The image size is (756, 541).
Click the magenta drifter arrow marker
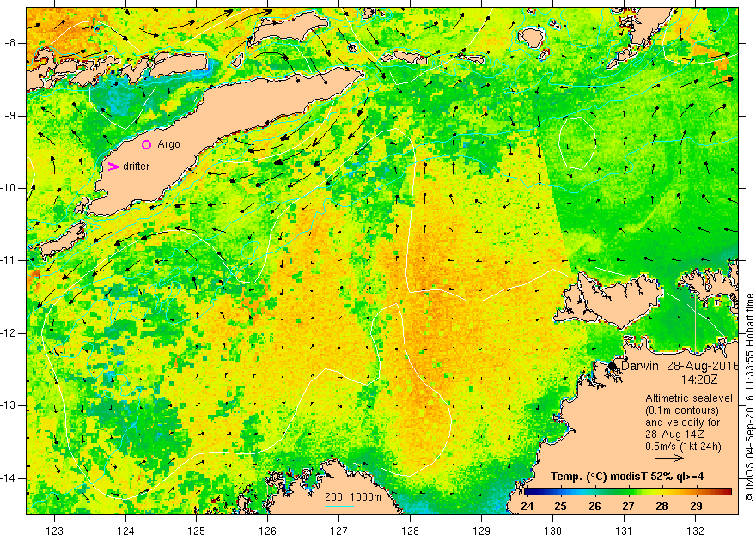point(113,167)
